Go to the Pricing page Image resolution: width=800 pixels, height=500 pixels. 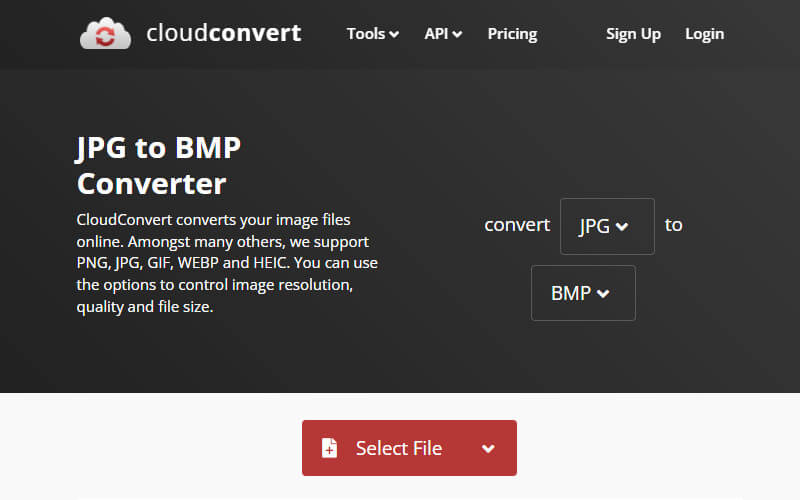click(x=512, y=34)
